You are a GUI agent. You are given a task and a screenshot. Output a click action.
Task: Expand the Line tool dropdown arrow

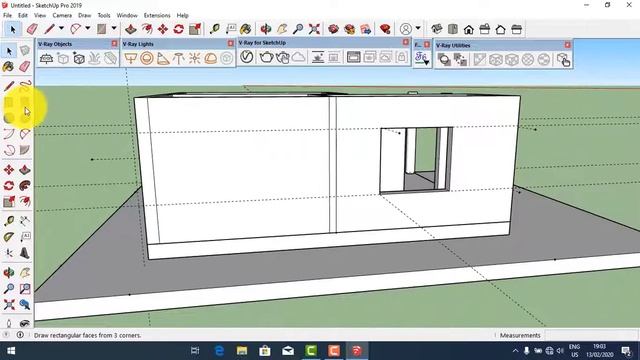tap(61, 28)
